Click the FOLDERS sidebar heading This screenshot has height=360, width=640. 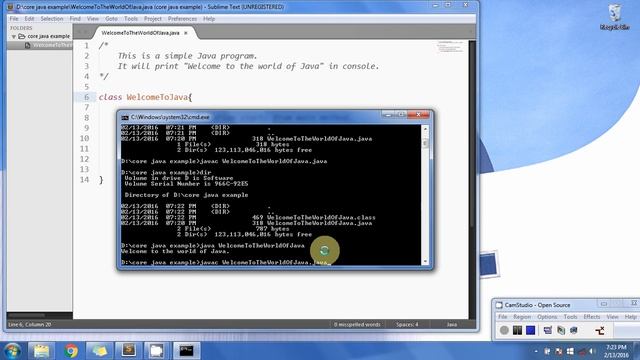[21, 28]
